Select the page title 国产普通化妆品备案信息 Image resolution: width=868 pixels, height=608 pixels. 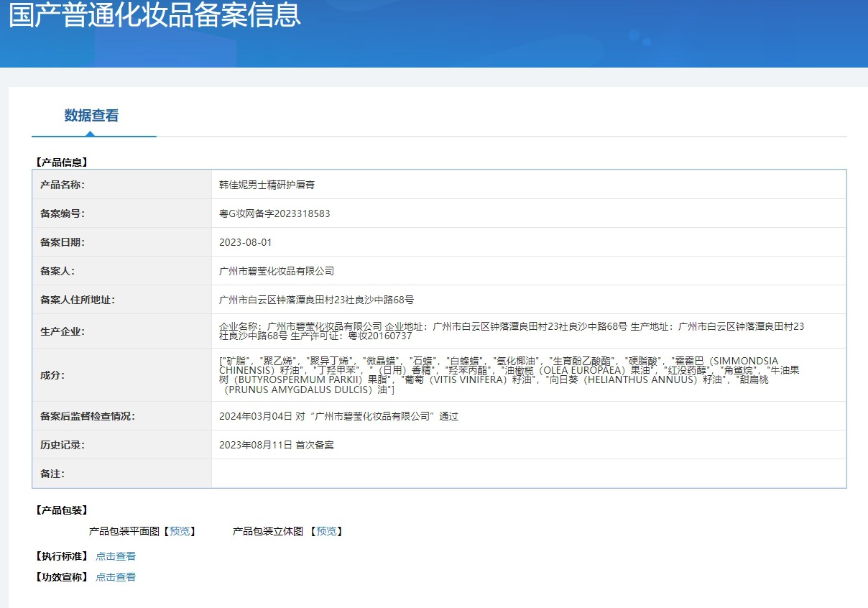[154, 15]
